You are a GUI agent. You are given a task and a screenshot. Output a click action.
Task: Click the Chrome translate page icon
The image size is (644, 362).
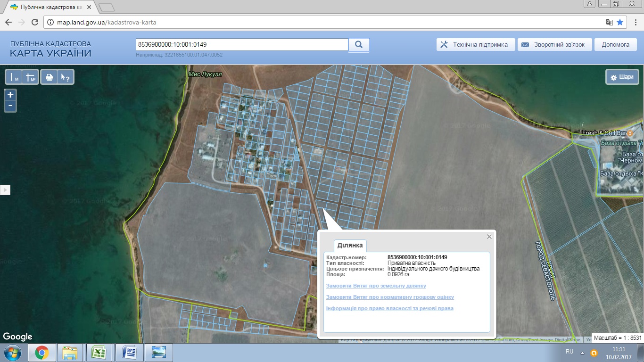point(609,22)
